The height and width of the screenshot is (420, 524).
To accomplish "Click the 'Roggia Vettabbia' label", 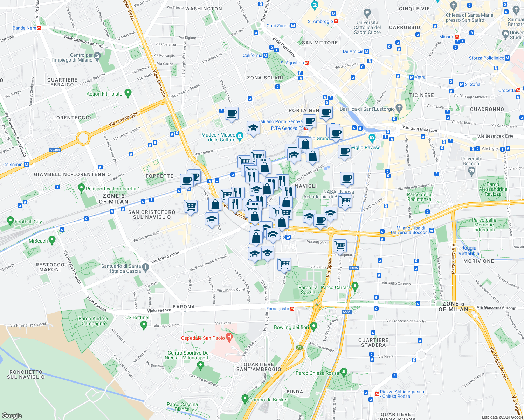I will click(x=469, y=251).
